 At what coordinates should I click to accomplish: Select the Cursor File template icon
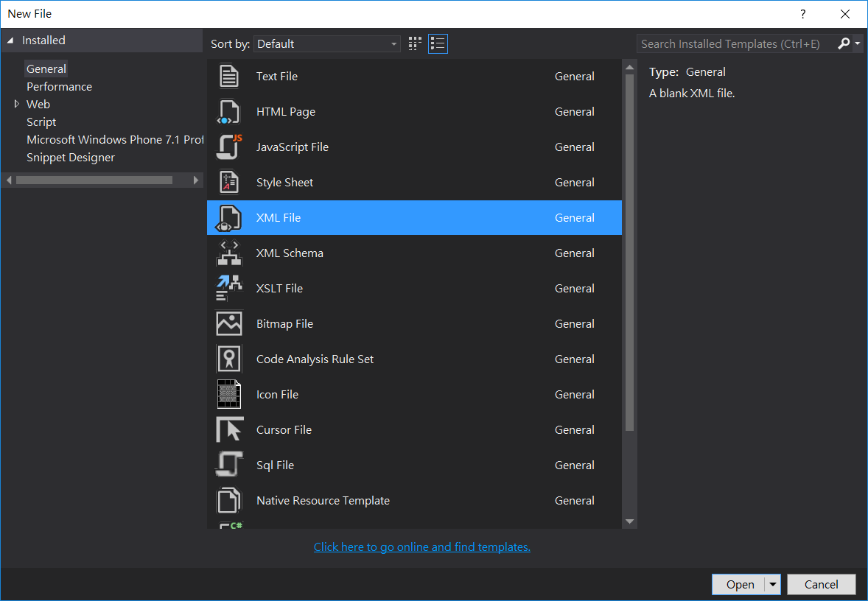coord(229,430)
